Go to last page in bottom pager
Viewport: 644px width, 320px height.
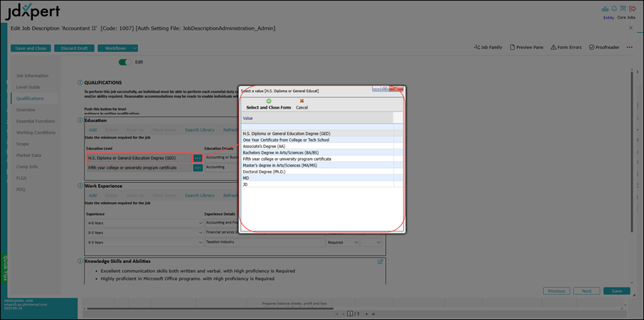373,314
